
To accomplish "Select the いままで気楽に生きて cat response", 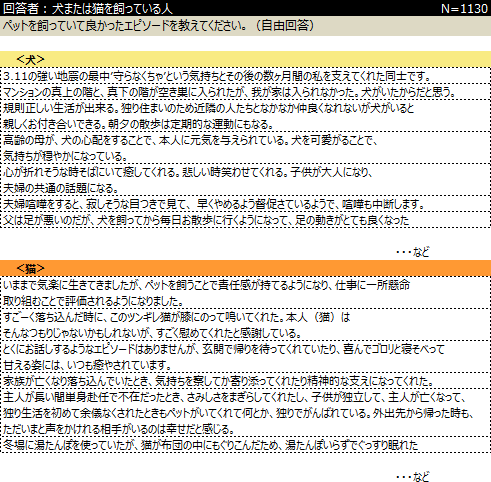I will (245, 293).
